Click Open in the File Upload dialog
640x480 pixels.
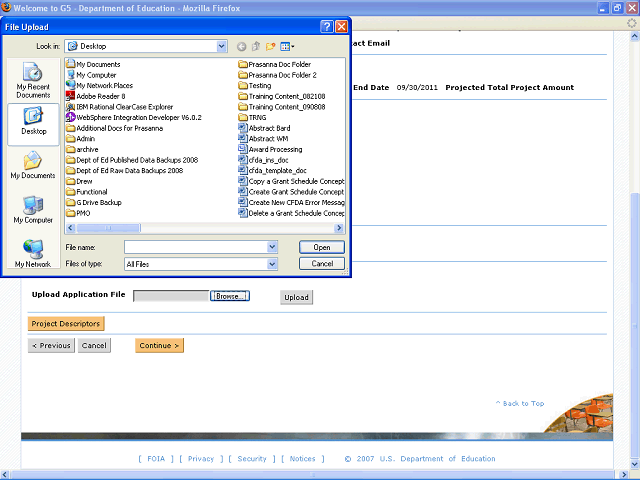pos(322,247)
